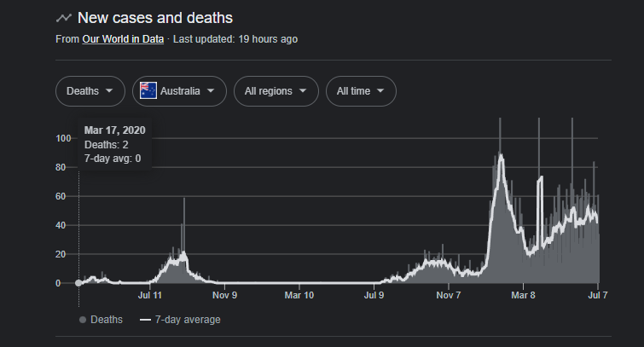Screen dimensions: 644x347
Task: Click the Mar 8 axis label
Action: point(522,296)
